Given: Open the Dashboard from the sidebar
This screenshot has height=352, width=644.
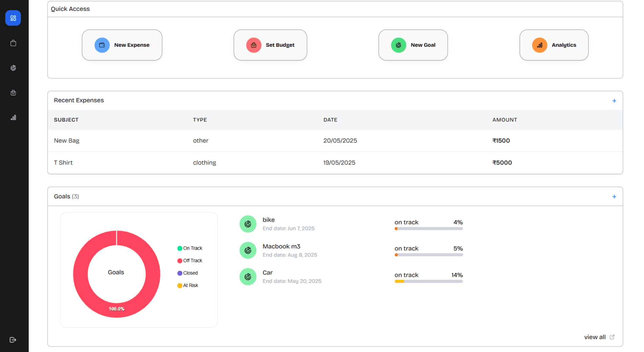Looking at the screenshot, I should pyautogui.click(x=13, y=18).
